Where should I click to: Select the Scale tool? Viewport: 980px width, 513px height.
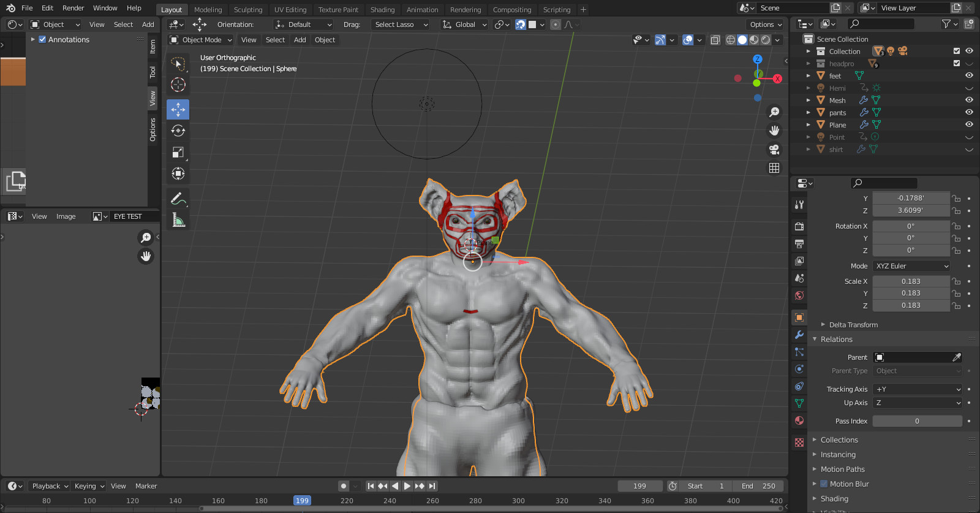(x=178, y=152)
